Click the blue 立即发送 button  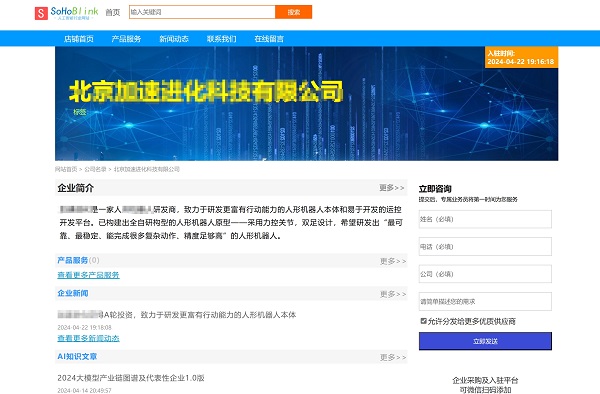click(x=485, y=341)
